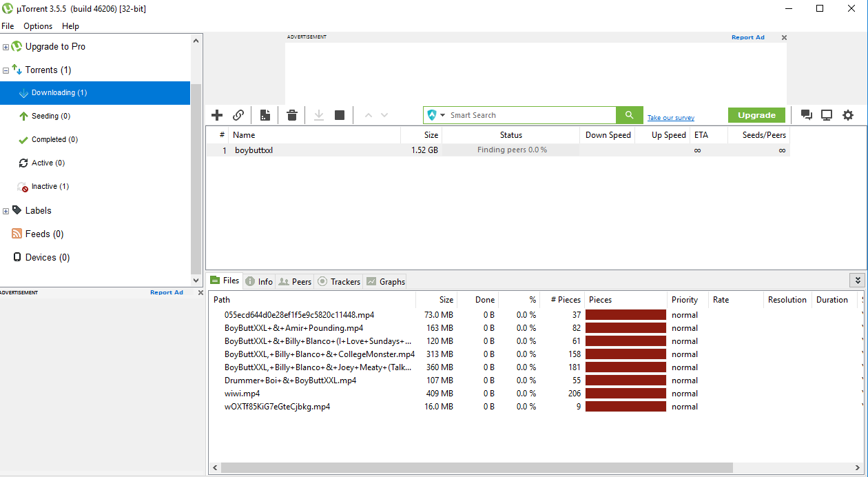Switch to the Peers tab

tap(295, 281)
